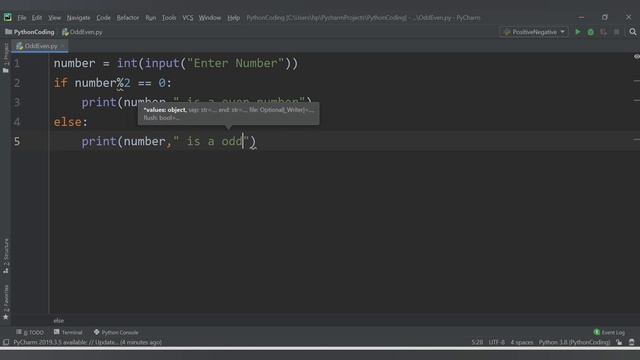The width and height of the screenshot is (640, 360).
Task: Toggle the Favorites tool window sidebar
Action: tap(6, 302)
